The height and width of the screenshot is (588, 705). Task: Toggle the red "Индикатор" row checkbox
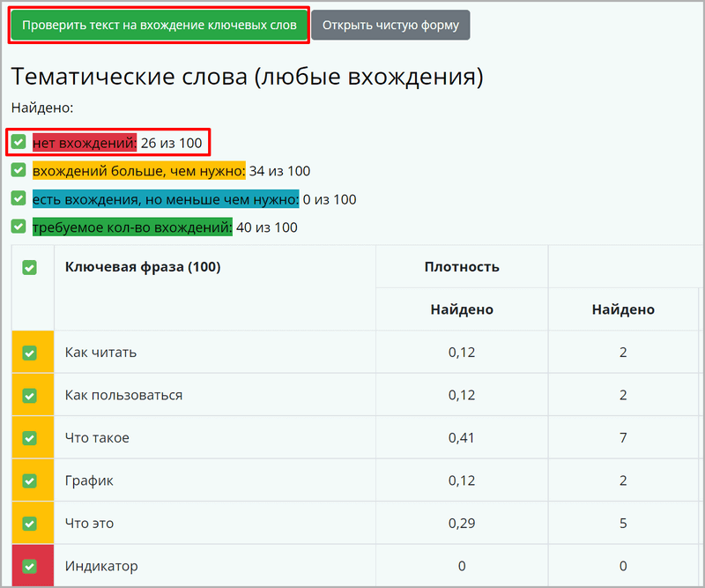pos(30,566)
